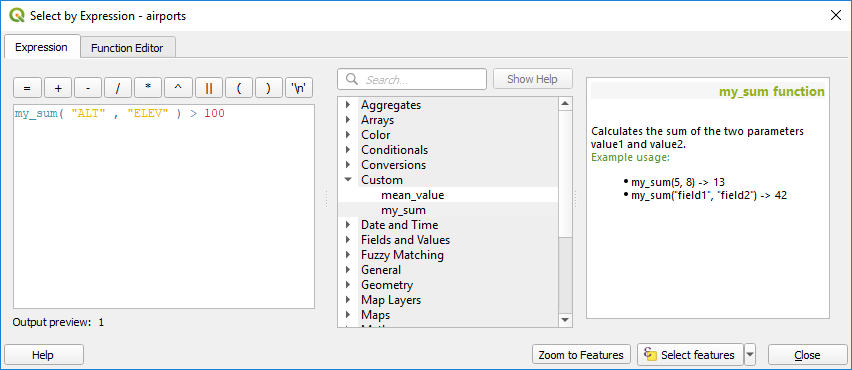Insert the string concatenation operator
852x370 pixels.
[209, 88]
